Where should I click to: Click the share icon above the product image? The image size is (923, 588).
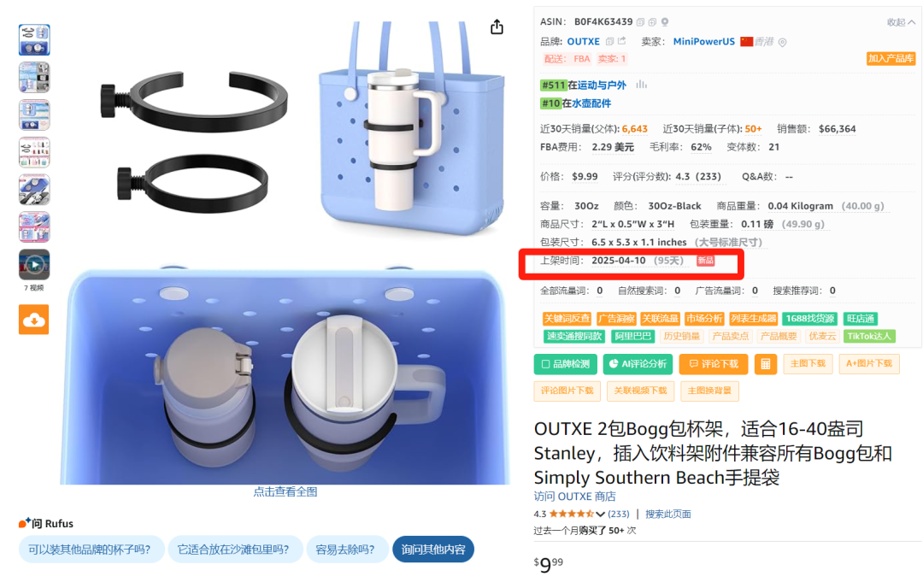[x=497, y=27]
